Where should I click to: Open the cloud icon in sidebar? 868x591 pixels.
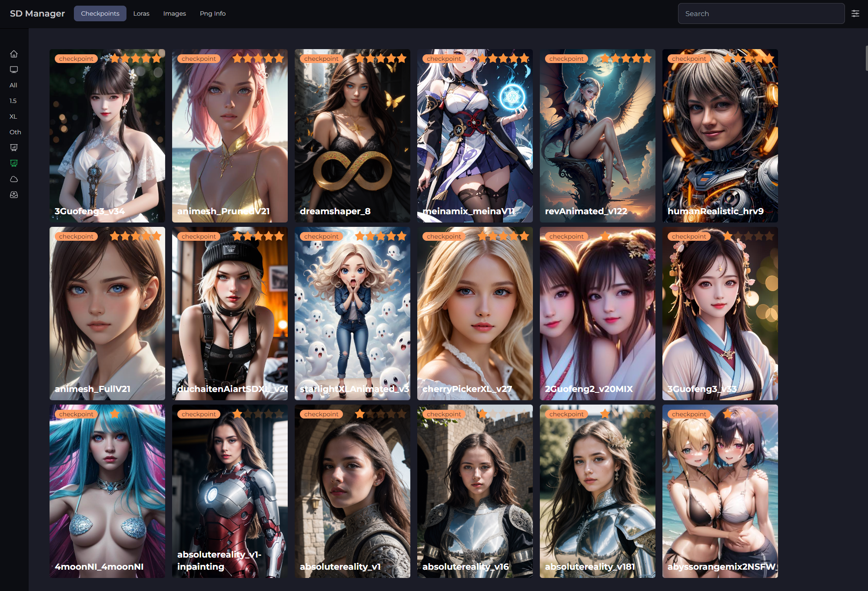(x=14, y=179)
